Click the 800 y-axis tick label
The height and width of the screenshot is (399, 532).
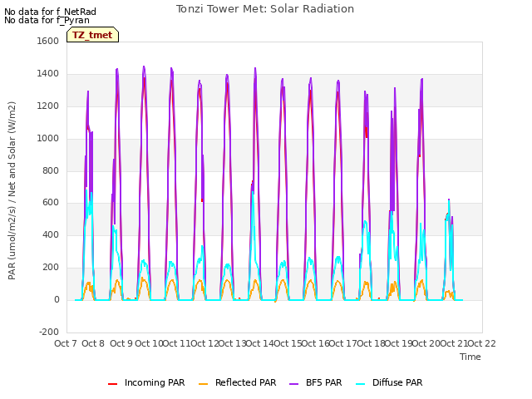pyautogui.click(x=51, y=170)
